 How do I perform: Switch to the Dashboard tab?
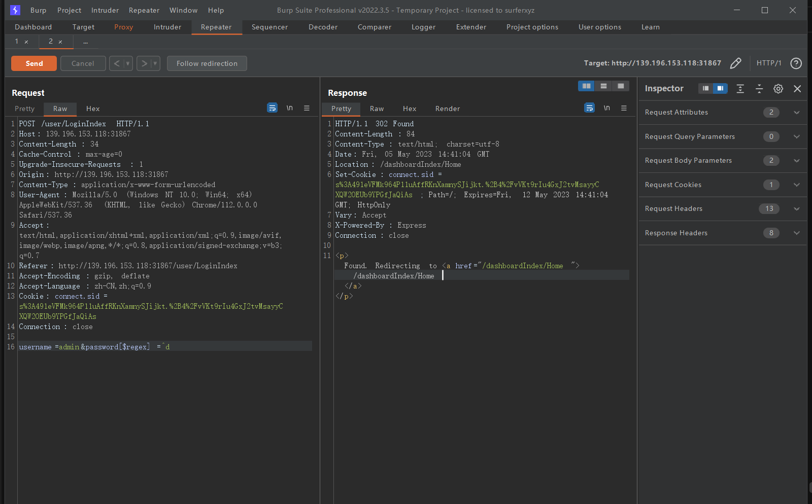[33, 27]
